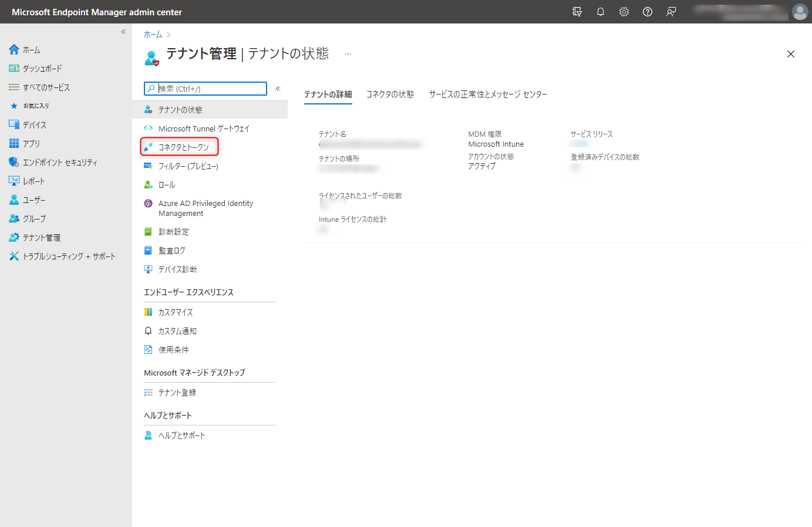
Task: Open the help icon in the top bar
Action: tap(647, 11)
